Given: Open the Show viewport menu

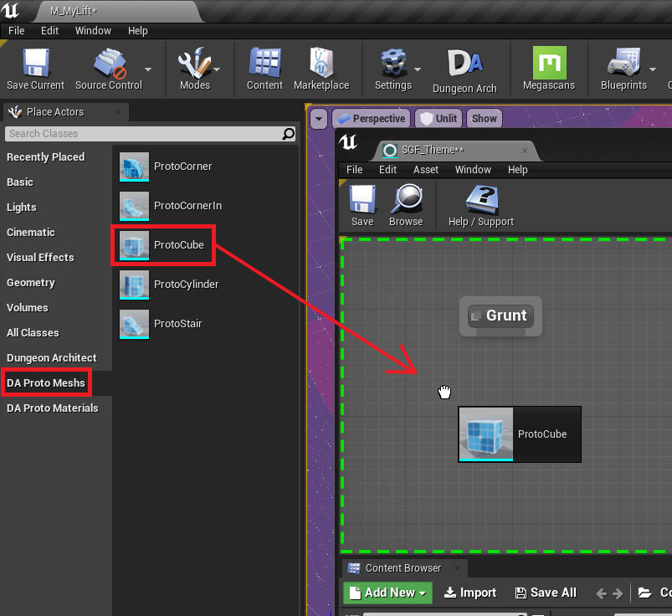Looking at the screenshot, I should click(x=485, y=118).
